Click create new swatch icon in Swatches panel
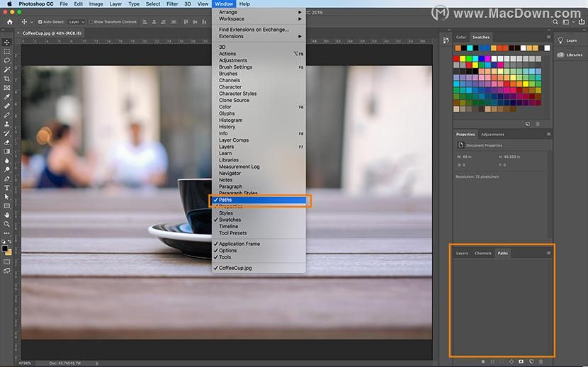Screen dimensions: 588x367 [x=528, y=124]
